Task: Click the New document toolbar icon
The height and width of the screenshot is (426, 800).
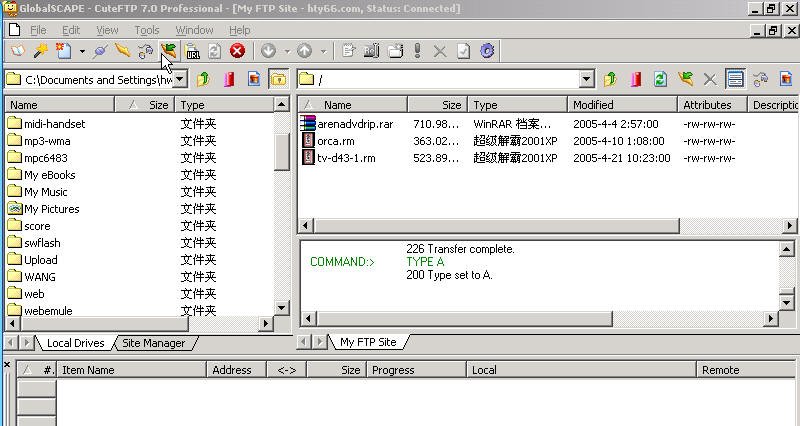Action: (x=64, y=51)
